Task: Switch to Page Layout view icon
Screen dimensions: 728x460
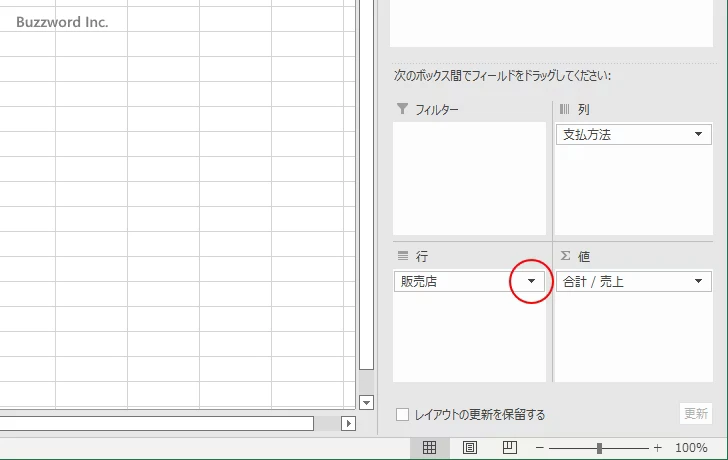Action: click(470, 447)
